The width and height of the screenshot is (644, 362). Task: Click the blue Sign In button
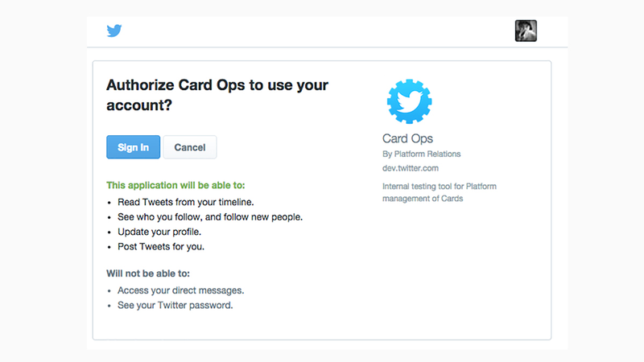pyautogui.click(x=133, y=147)
